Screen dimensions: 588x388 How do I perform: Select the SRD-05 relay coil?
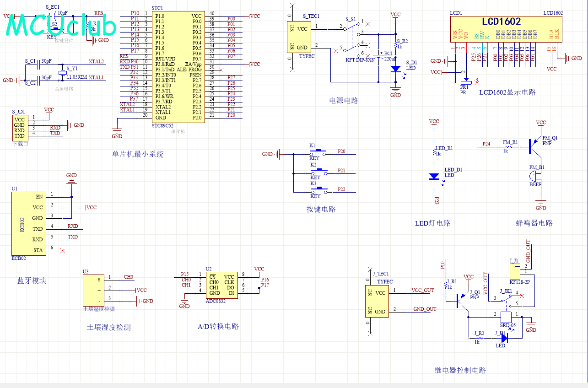point(506,317)
